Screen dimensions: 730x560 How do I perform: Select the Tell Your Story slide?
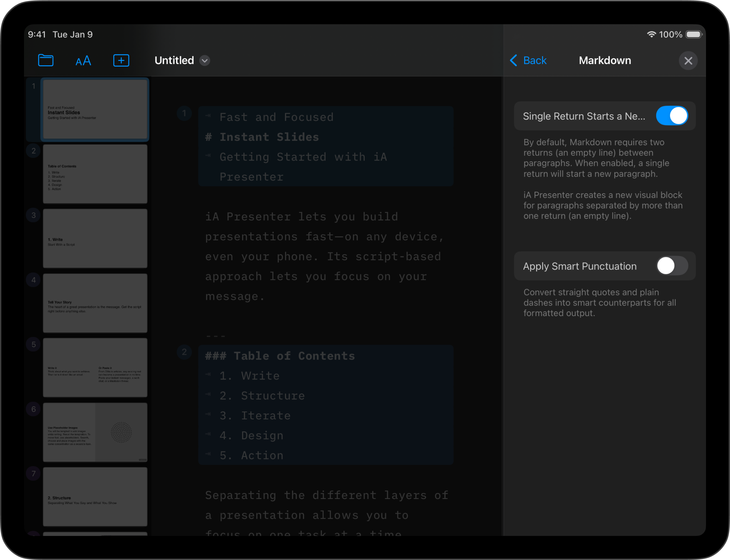pyautogui.click(x=95, y=303)
